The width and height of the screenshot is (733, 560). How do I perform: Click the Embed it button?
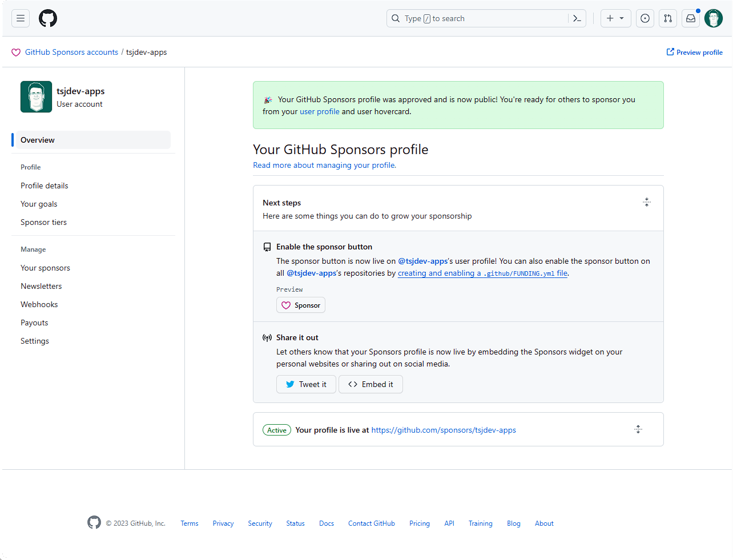(370, 384)
